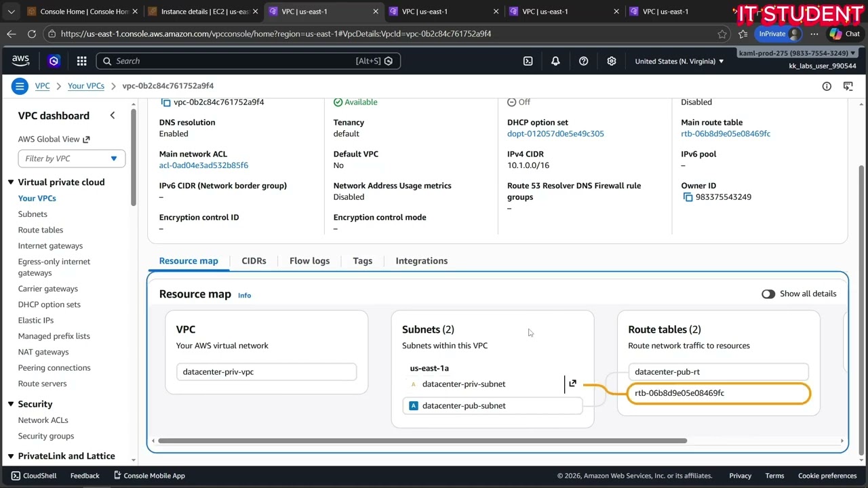Switch to the Tags tab
This screenshot has height=488, width=868.
(x=363, y=261)
